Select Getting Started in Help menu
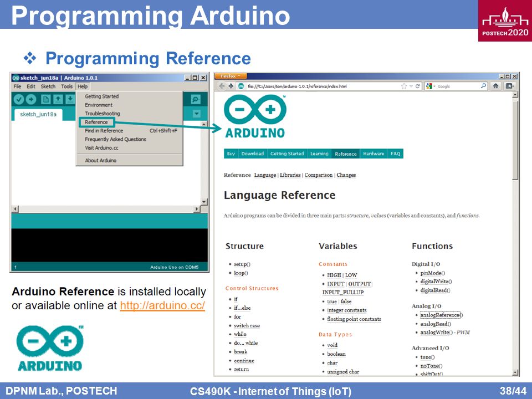532x399 pixels. point(129,96)
